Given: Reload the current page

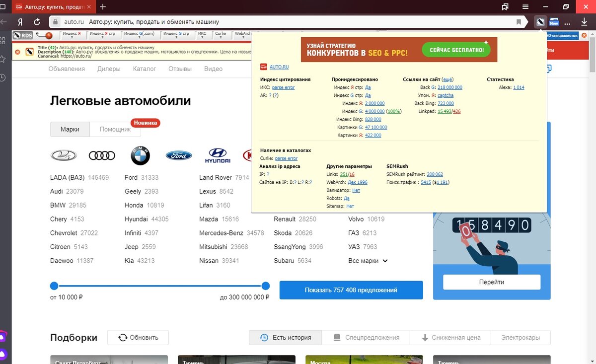Looking at the screenshot, I should pyautogui.click(x=37, y=22).
